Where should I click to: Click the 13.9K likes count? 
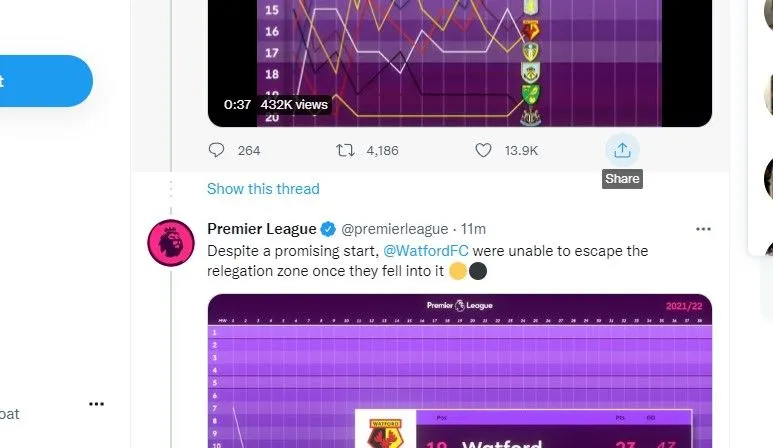[x=520, y=150]
